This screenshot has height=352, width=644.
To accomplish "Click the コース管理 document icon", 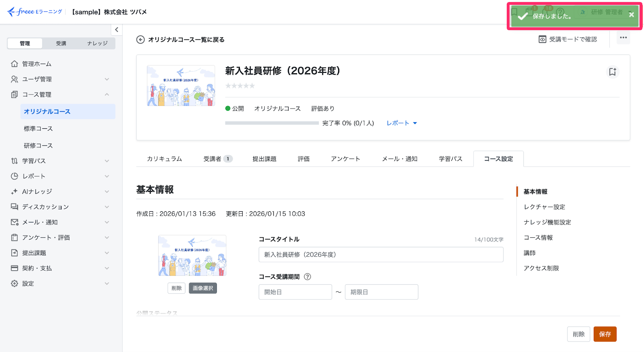I will [14, 95].
